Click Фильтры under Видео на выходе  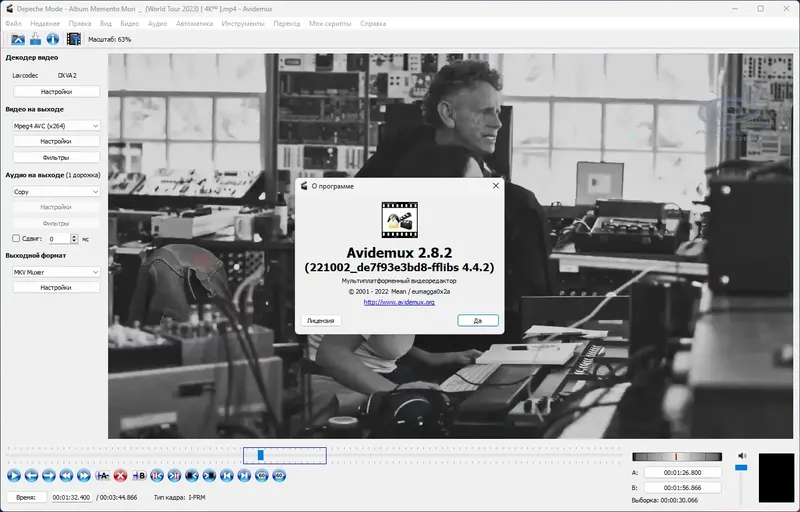point(56,158)
